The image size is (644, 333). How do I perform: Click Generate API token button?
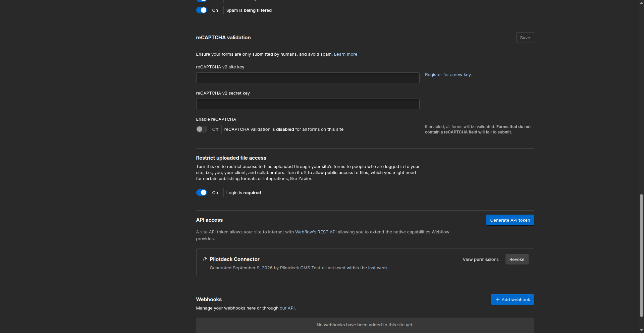point(510,220)
